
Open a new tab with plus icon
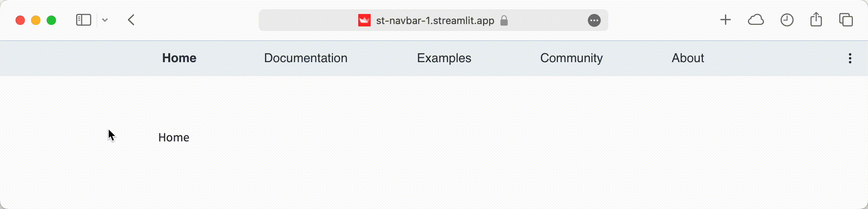click(725, 20)
